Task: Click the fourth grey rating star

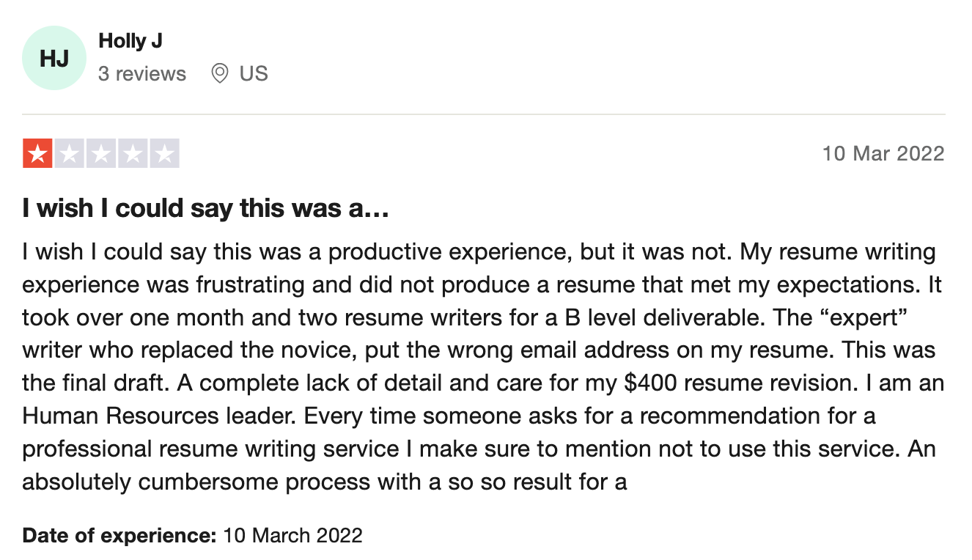Action: 133,154
